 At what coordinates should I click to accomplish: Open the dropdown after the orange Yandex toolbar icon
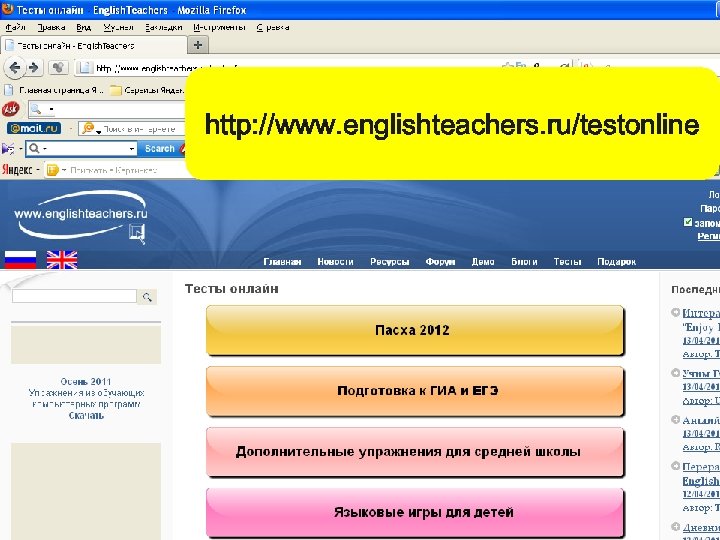(x=64, y=170)
